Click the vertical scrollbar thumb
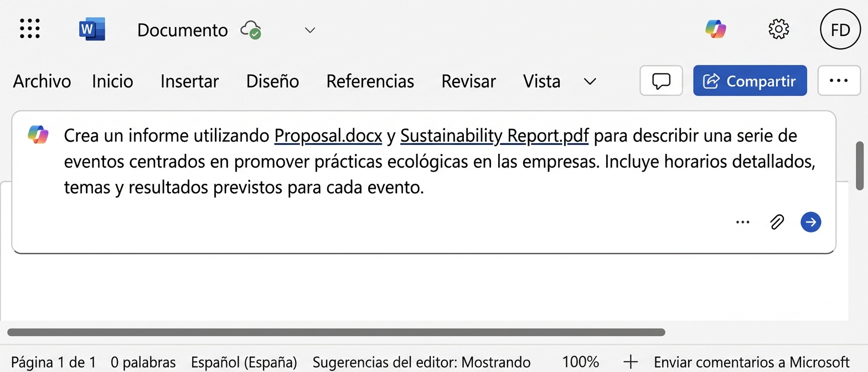Image resolution: width=868 pixels, height=372 pixels. click(x=860, y=166)
